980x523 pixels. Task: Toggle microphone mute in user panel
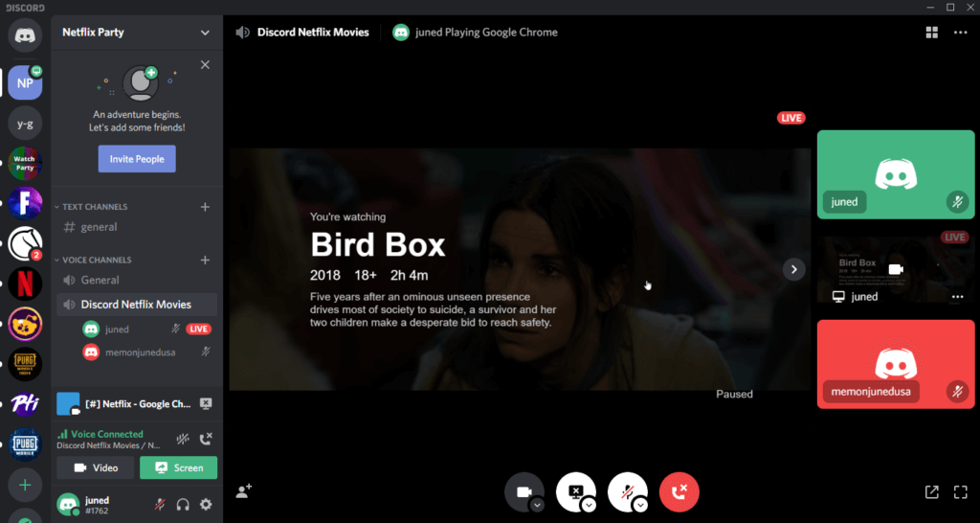(160, 504)
